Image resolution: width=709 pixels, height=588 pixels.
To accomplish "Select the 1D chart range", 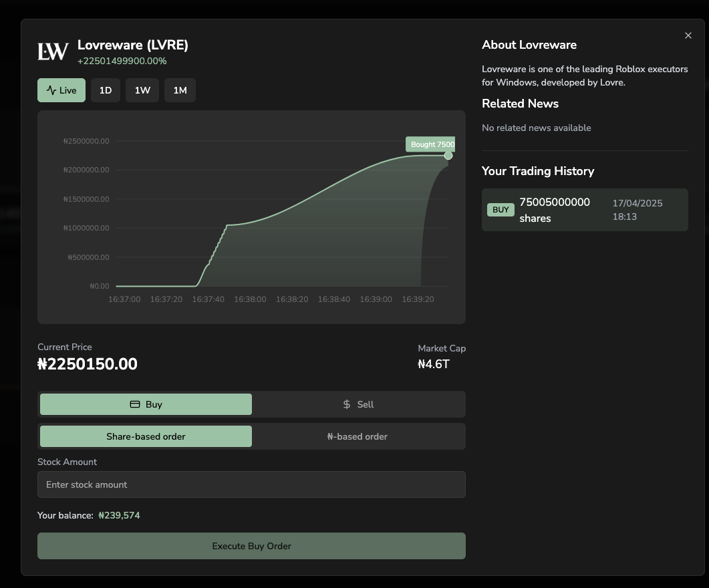I will 106,90.
